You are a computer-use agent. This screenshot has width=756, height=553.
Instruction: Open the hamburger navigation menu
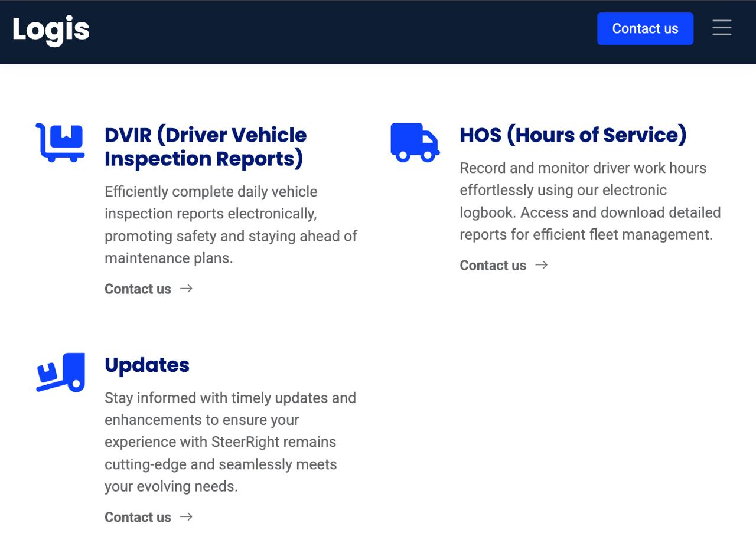pyautogui.click(x=722, y=28)
